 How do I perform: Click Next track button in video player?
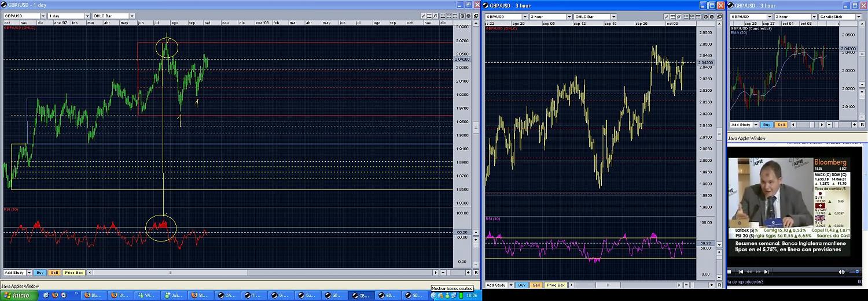[766, 272]
